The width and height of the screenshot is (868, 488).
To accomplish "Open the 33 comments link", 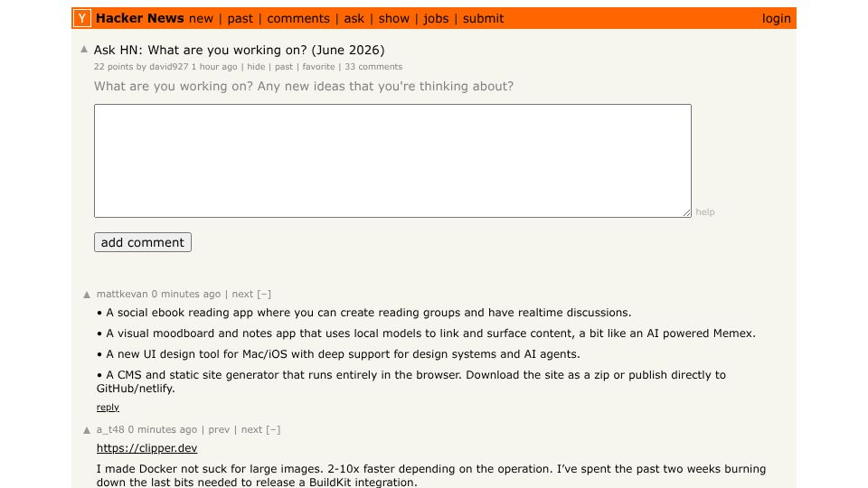I will point(373,66).
